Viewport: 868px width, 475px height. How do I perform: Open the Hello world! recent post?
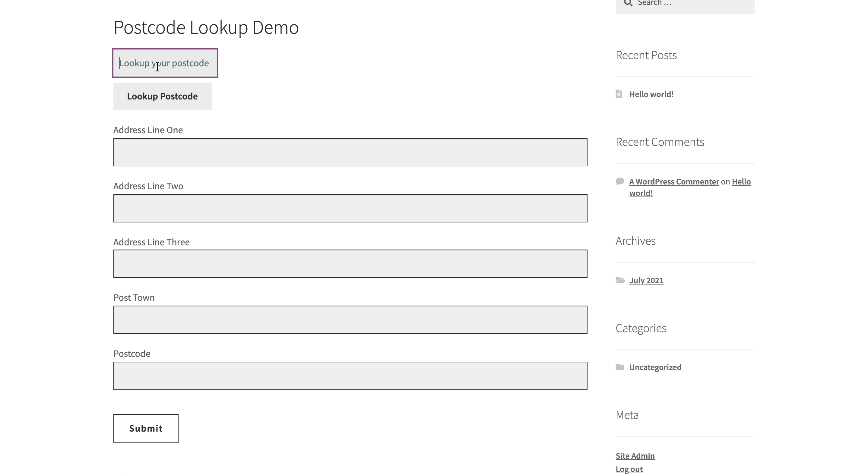click(x=651, y=94)
